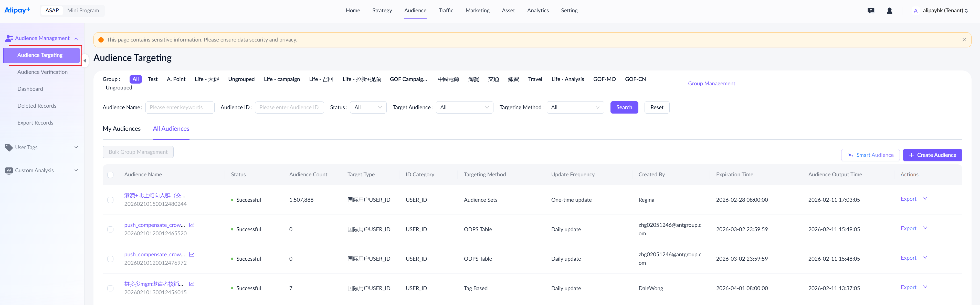Check the row for audience 2026021015001248​0244

110,200
